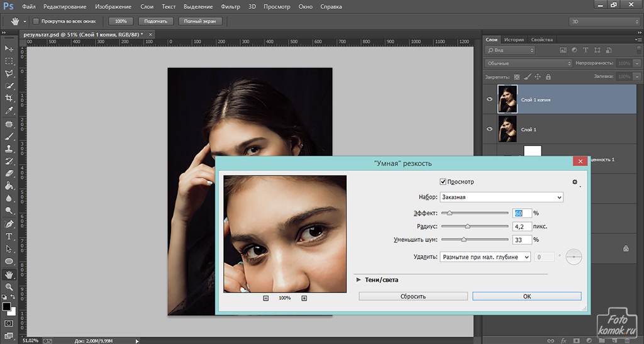644x344 pixels.
Task: Pick the Zoom magnifier tool
Action: [9, 287]
